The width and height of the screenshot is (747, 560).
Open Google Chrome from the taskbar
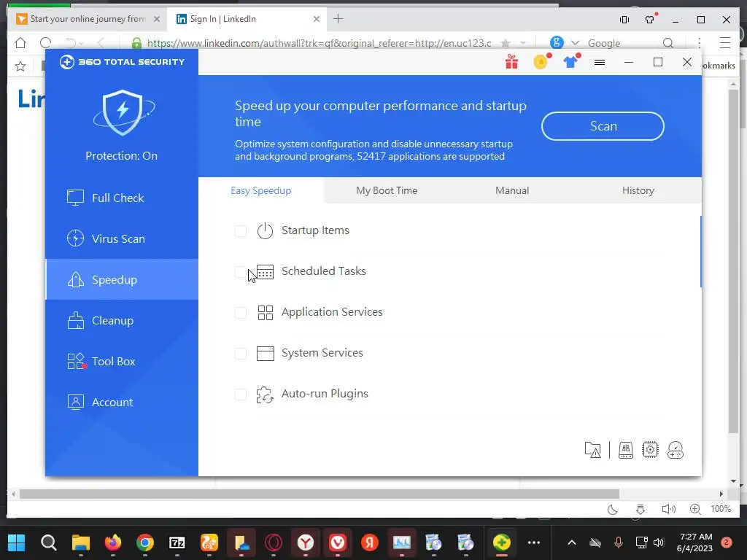pyautogui.click(x=145, y=542)
